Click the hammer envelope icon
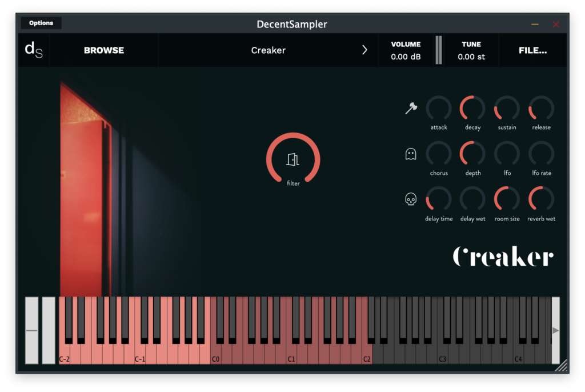This screenshot has height=392, width=585. tap(411, 108)
